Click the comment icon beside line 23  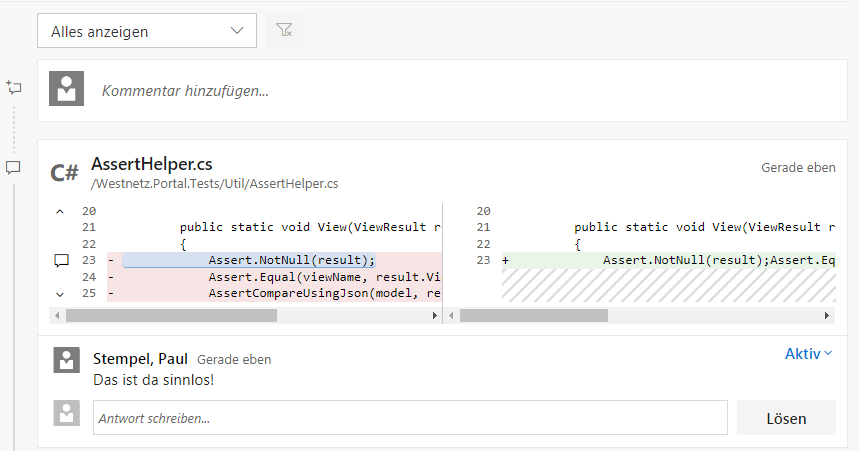pos(61,260)
